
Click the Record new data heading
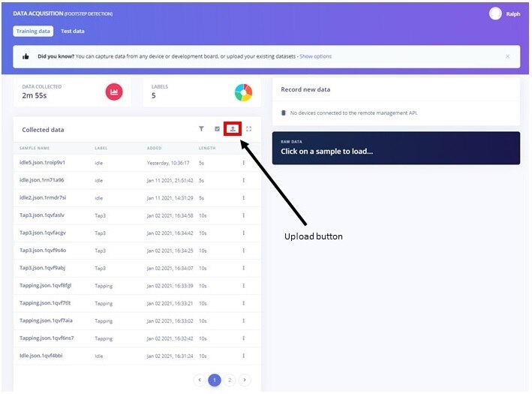(x=305, y=89)
